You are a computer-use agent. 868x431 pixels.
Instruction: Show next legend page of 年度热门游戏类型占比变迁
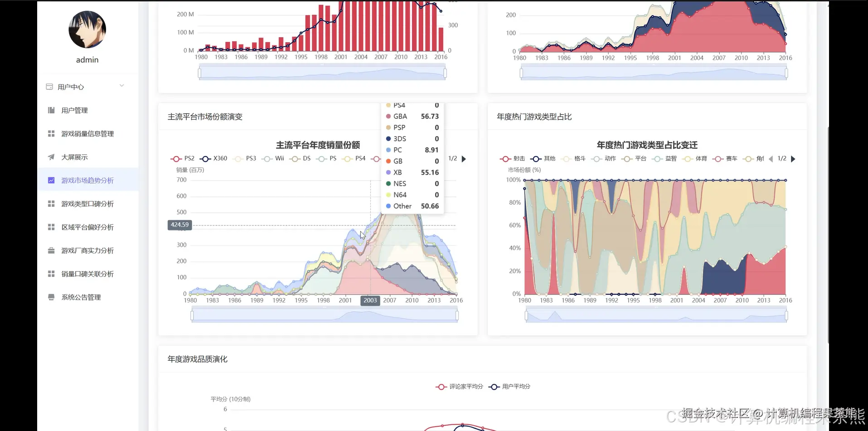pos(793,159)
